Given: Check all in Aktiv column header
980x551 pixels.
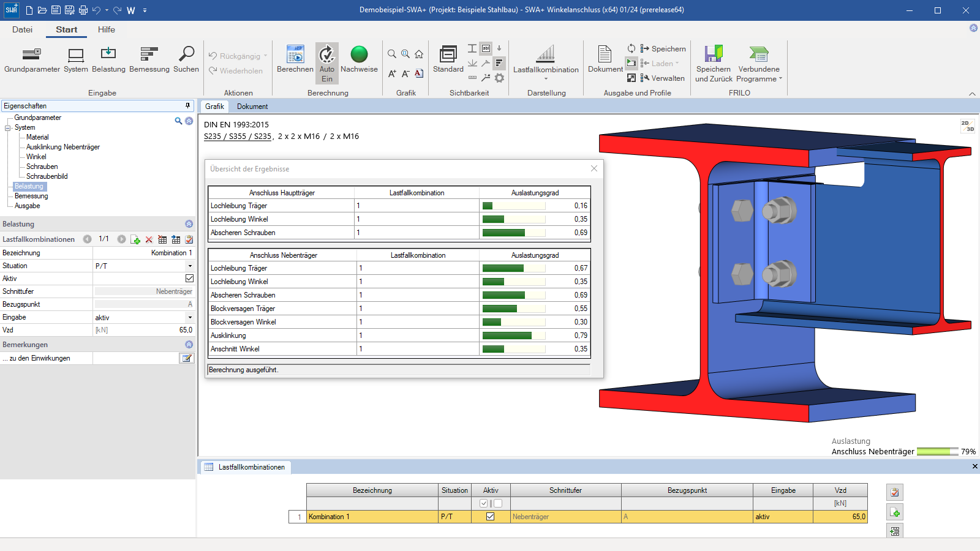Looking at the screenshot, I should point(484,503).
